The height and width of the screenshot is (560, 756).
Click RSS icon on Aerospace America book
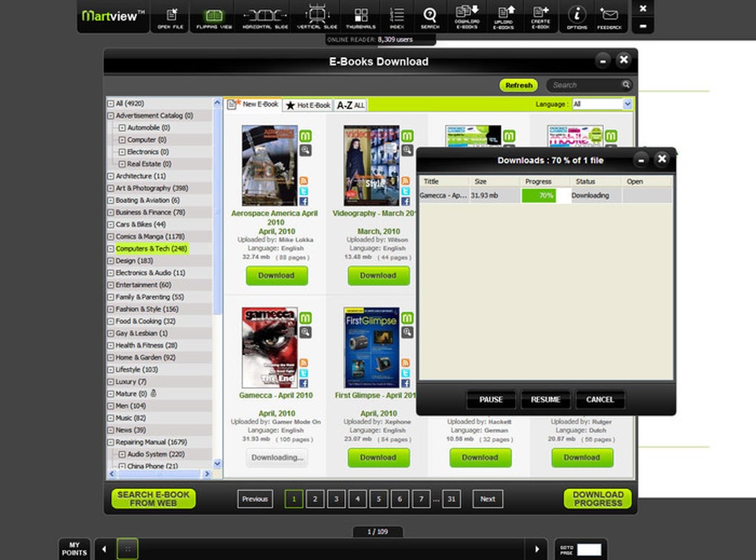(x=304, y=181)
